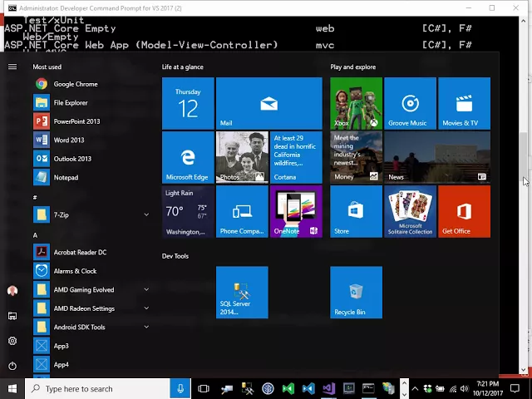Open the SQL Server 2014 tile
This screenshot has height=399, width=532.
(242, 293)
